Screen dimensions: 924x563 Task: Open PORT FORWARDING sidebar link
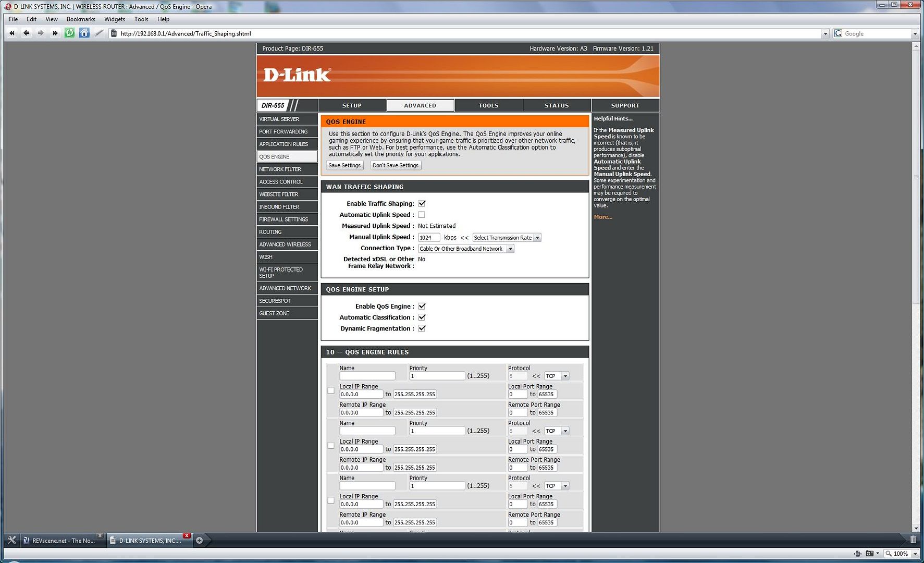(x=287, y=132)
